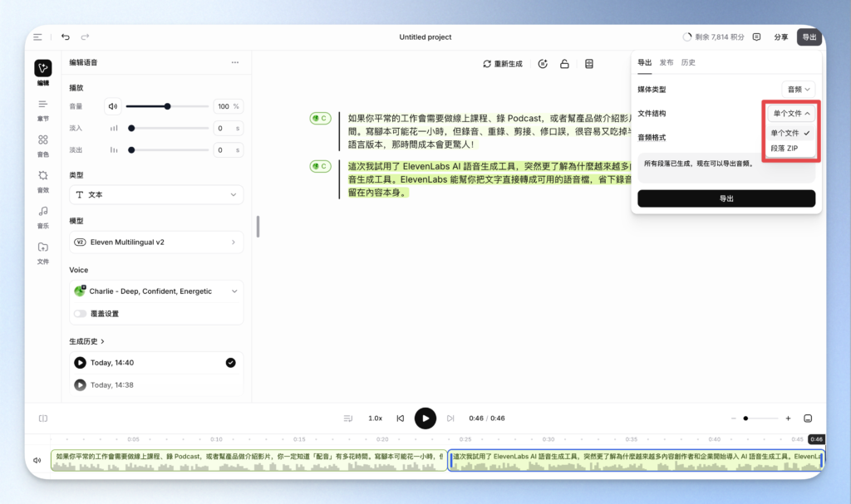Skip to previous segment
The width and height of the screenshot is (851, 504).
point(401,418)
